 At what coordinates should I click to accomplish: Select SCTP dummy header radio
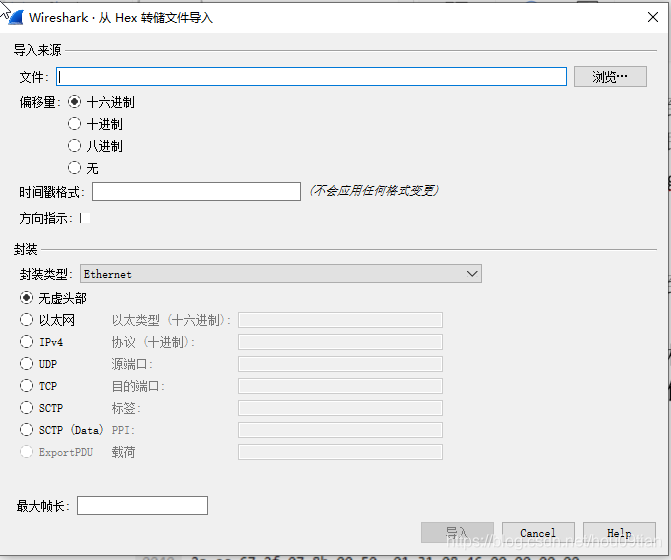tap(27, 408)
